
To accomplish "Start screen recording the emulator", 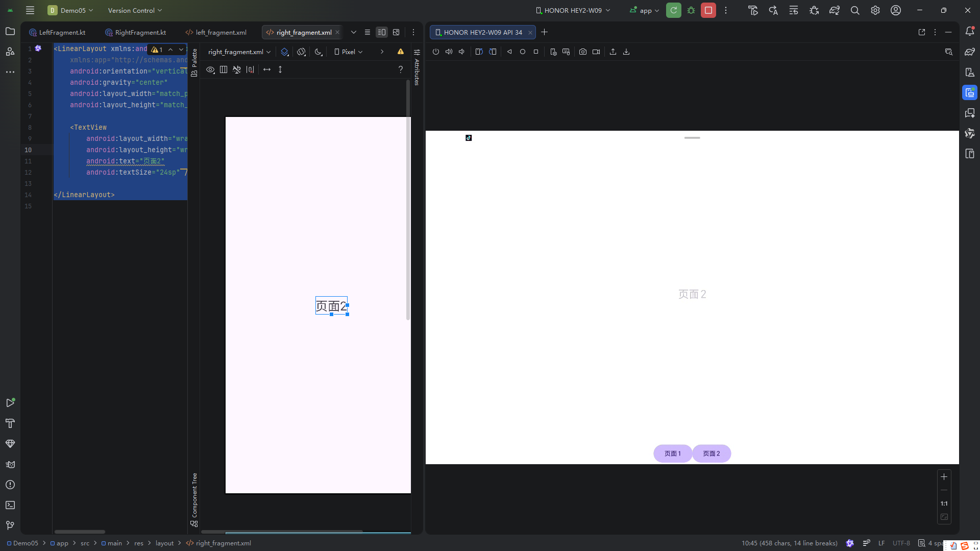I will [x=596, y=52].
